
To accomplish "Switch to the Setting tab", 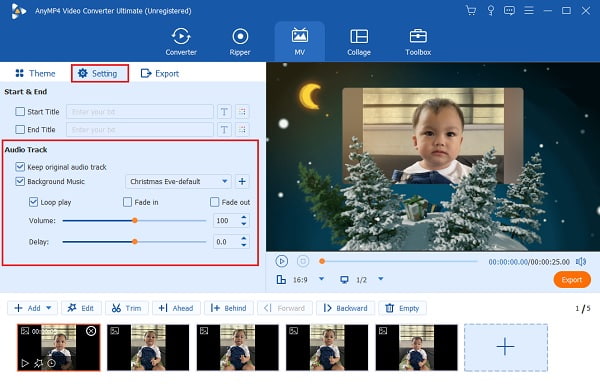I will (99, 73).
